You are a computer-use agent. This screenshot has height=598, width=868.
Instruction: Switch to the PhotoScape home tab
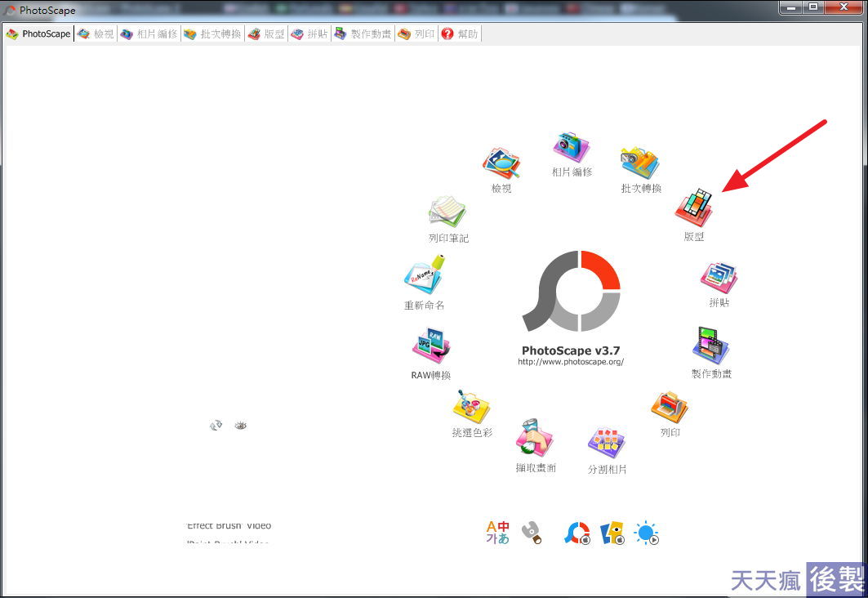[x=38, y=33]
